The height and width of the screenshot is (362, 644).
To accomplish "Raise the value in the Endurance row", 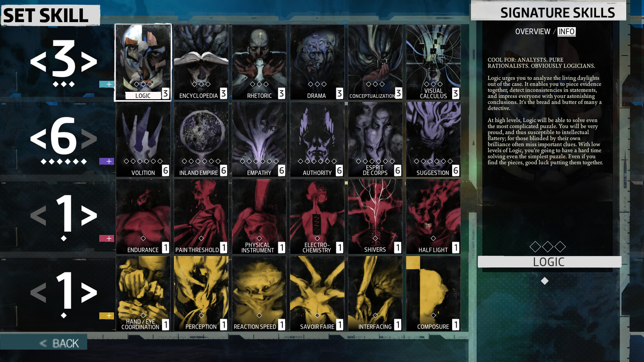I will (89, 215).
